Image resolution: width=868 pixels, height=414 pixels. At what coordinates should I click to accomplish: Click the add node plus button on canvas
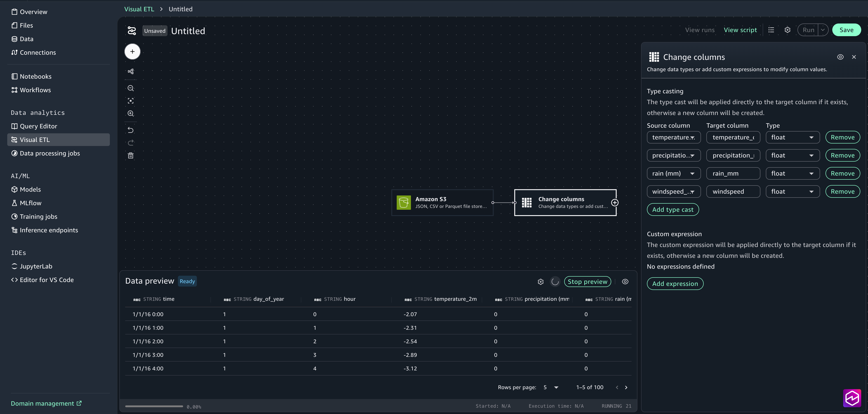click(x=132, y=52)
